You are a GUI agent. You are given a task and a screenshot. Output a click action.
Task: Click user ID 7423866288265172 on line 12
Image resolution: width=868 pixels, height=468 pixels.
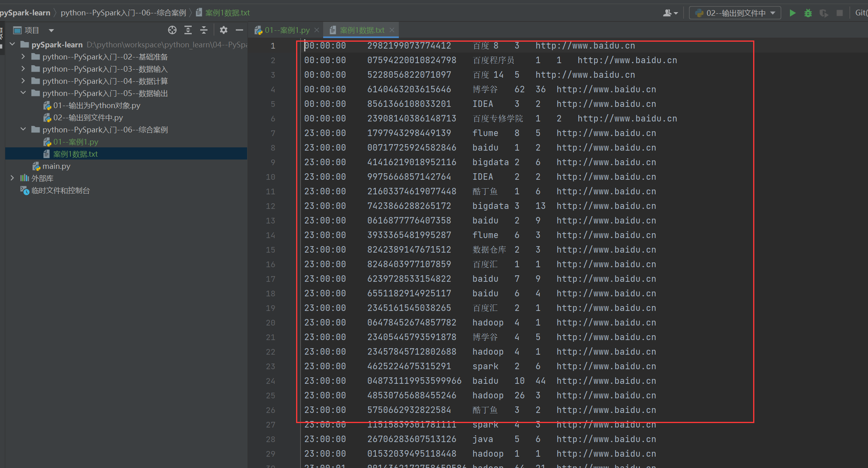409,206
